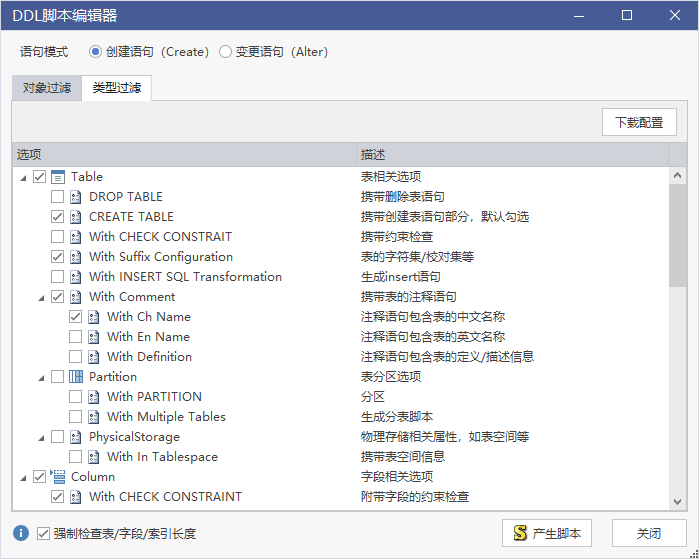Uncheck With Suffix Configuration checkbox

click(58, 257)
